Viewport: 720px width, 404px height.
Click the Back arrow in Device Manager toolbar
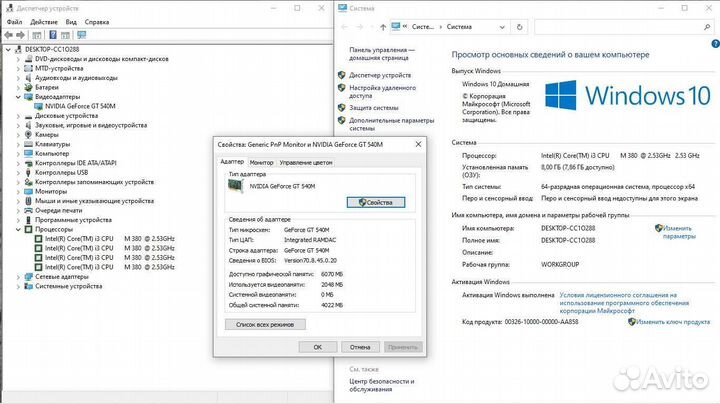[x=8, y=35]
